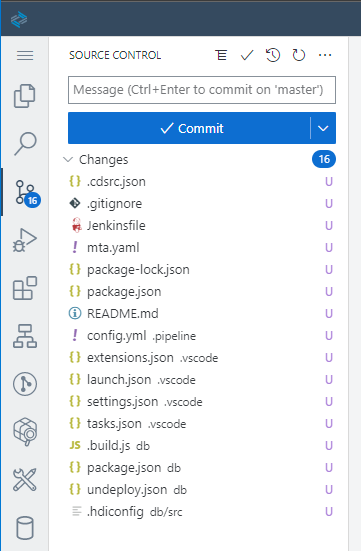Select .gitignore in Changes

(199, 204)
